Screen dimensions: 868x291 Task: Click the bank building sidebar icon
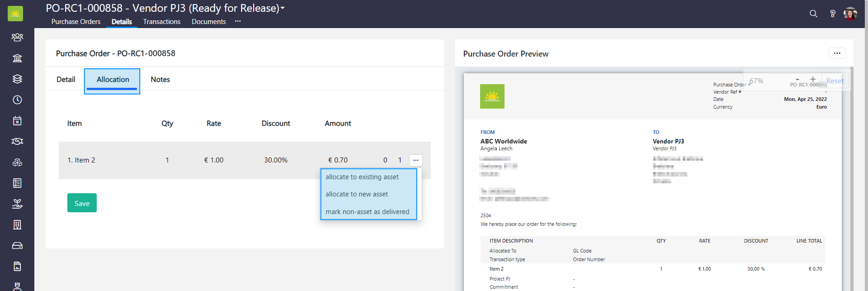click(x=17, y=58)
